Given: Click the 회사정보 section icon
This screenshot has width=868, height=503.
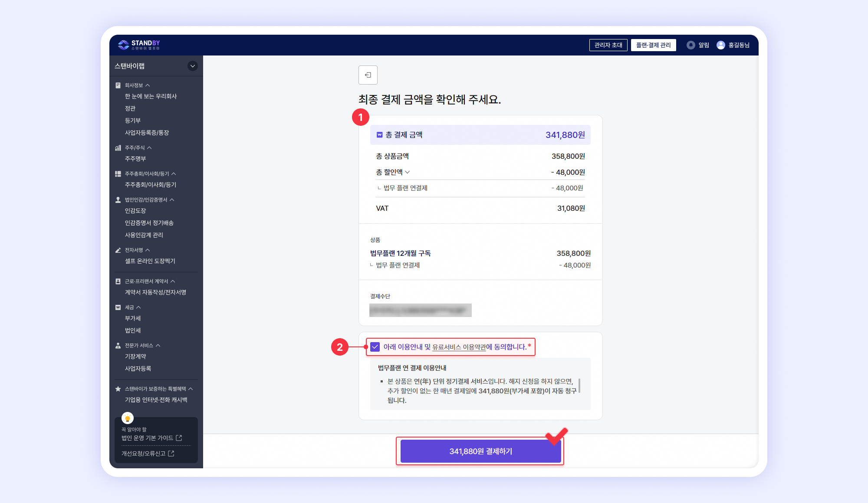Looking at the screenshot, I should pos(118,85).
